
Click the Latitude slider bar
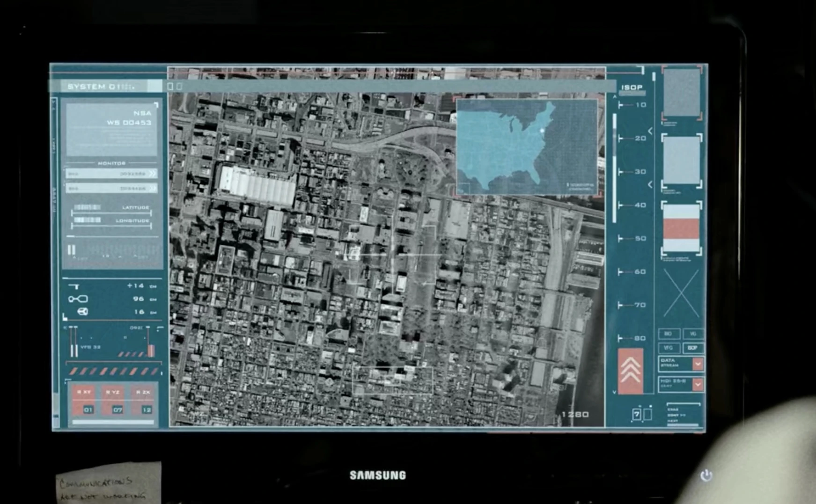click(111, 213)
